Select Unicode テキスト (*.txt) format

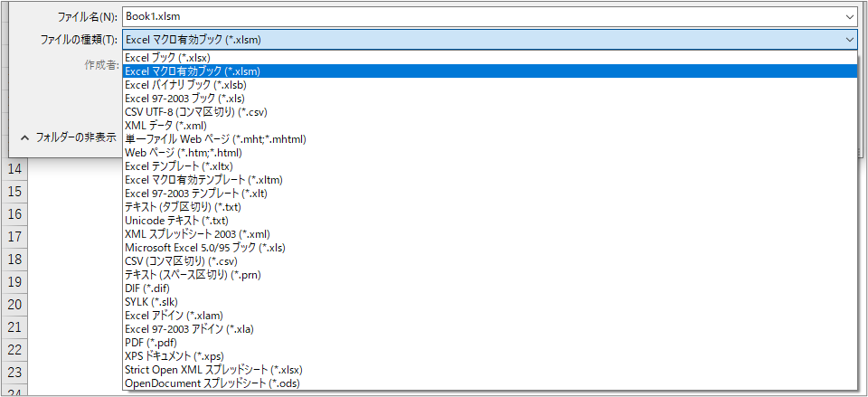click(x=490, y=221)
